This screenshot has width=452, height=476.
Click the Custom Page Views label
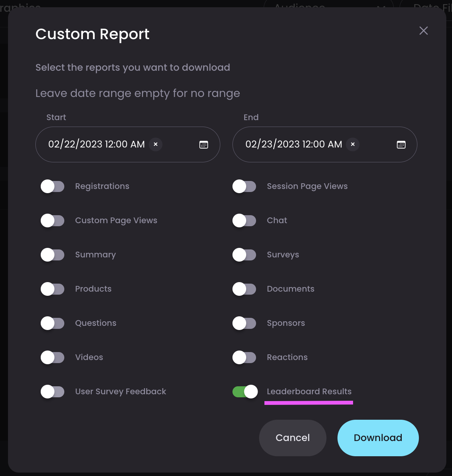[116, 221]
